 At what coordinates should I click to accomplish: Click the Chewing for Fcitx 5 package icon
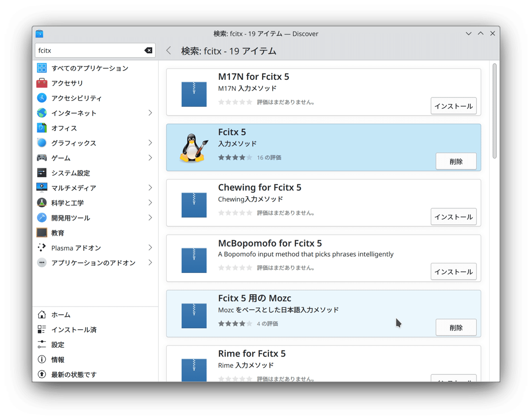pos(194,205)
